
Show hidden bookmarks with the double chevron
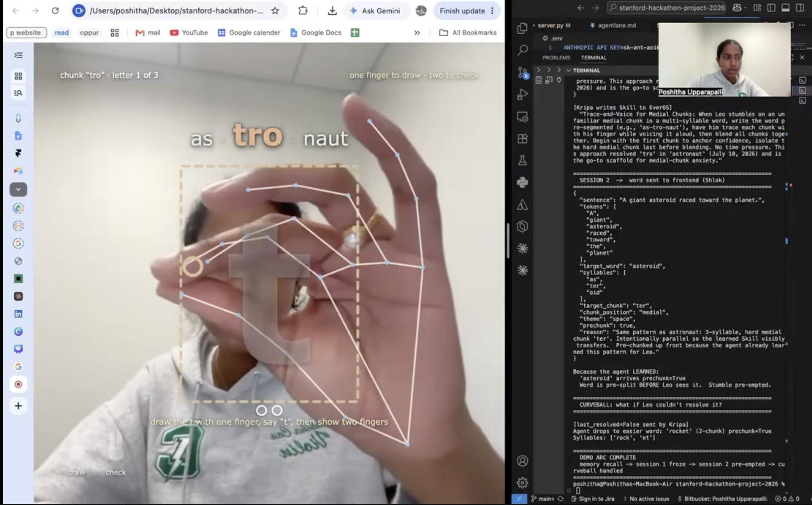[417, 32]
